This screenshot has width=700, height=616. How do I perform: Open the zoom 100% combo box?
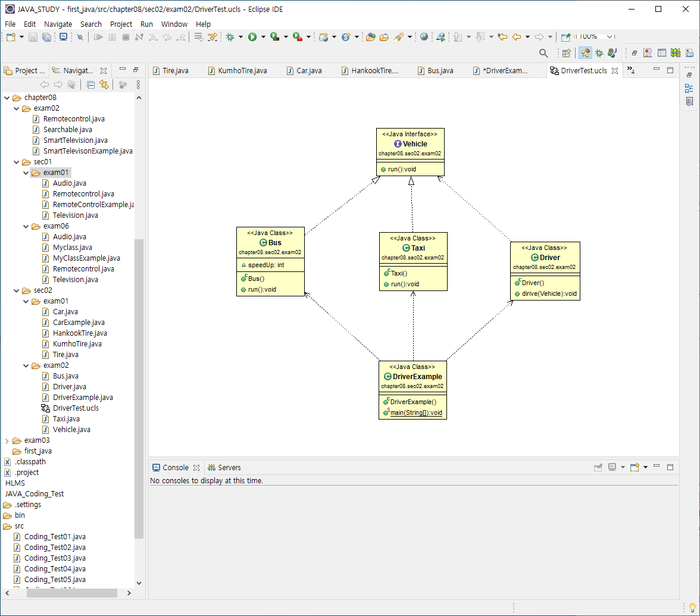tap(594, 37)
